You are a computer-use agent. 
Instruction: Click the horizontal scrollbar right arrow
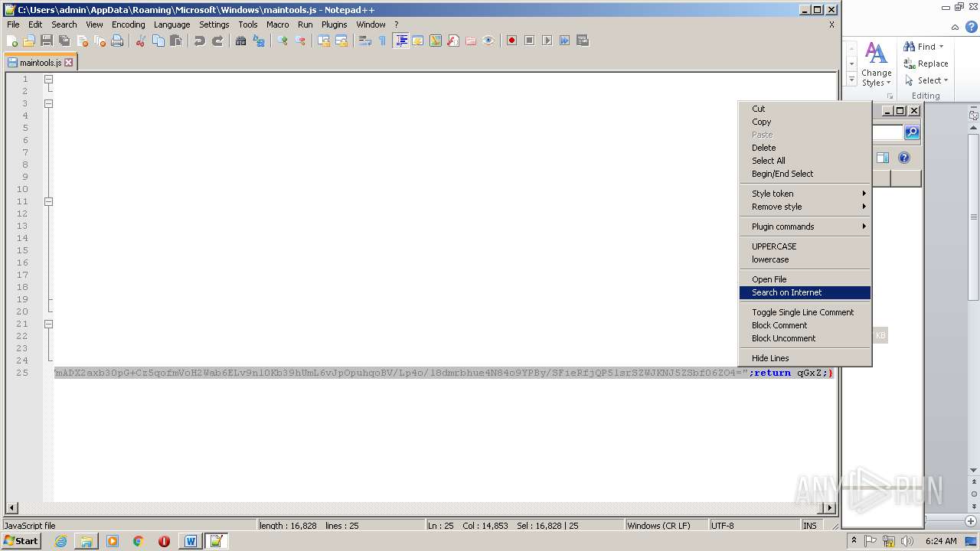pyautogui.click(x=829, y=507)
